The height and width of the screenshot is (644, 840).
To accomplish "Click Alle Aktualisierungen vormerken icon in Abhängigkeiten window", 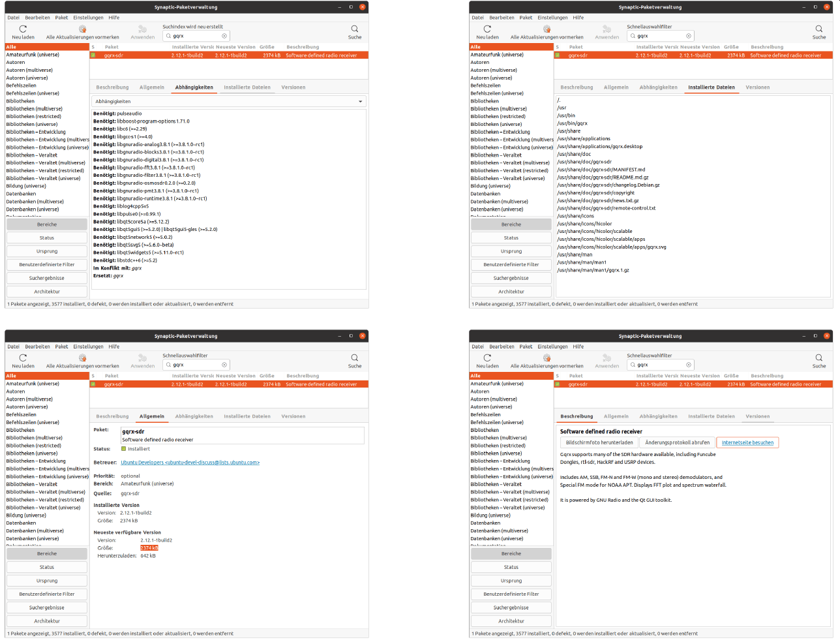I will [x=83, y=29].
